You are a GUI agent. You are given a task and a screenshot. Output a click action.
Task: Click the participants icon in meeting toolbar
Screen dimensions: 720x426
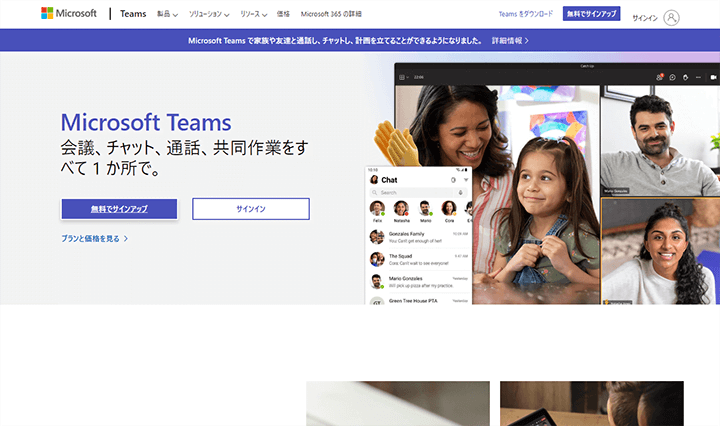point(660,77)
